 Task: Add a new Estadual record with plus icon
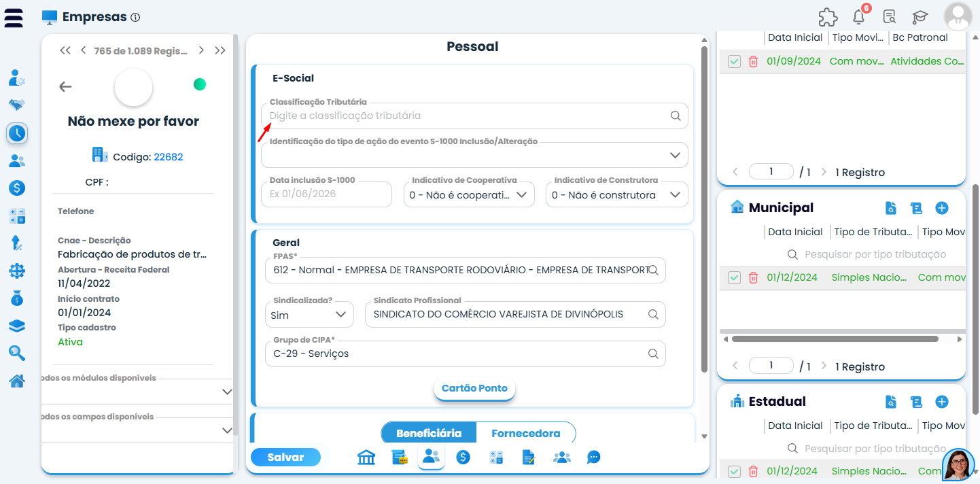tap(942, 402)
